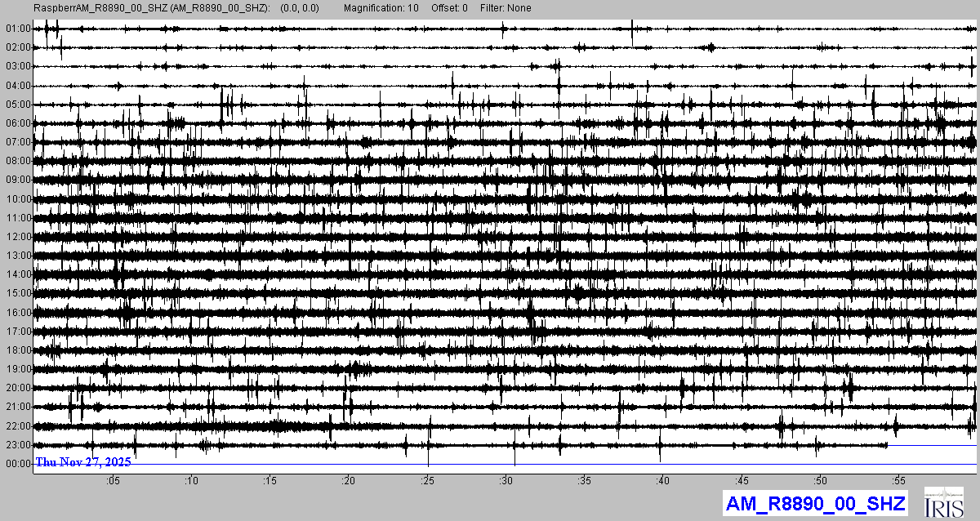Click the Magnification: 10 header text
Screen dimensions: 980x521
point(381,8)
